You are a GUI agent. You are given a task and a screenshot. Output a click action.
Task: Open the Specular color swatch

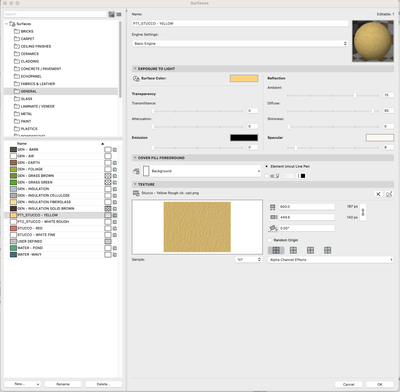[380, 138]
